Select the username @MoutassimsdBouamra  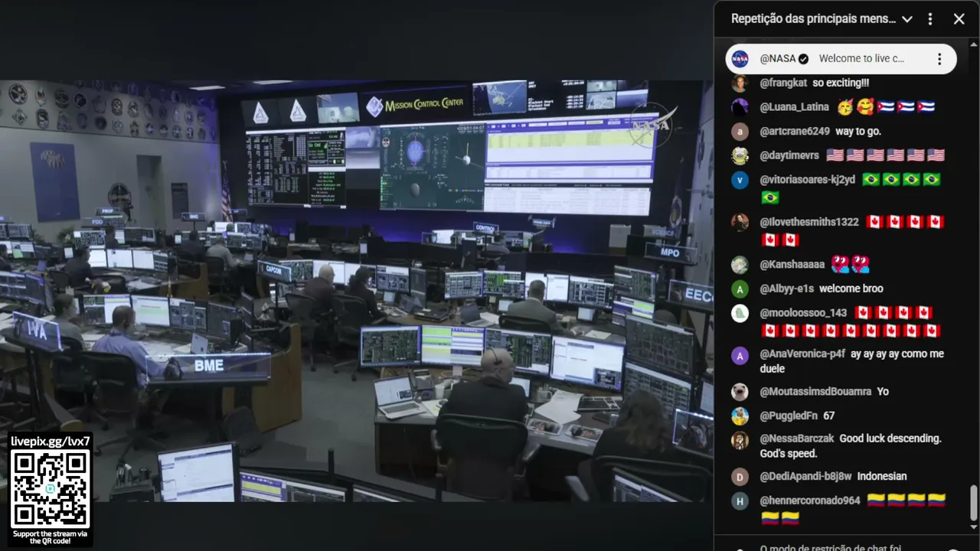tap(815, 391)
